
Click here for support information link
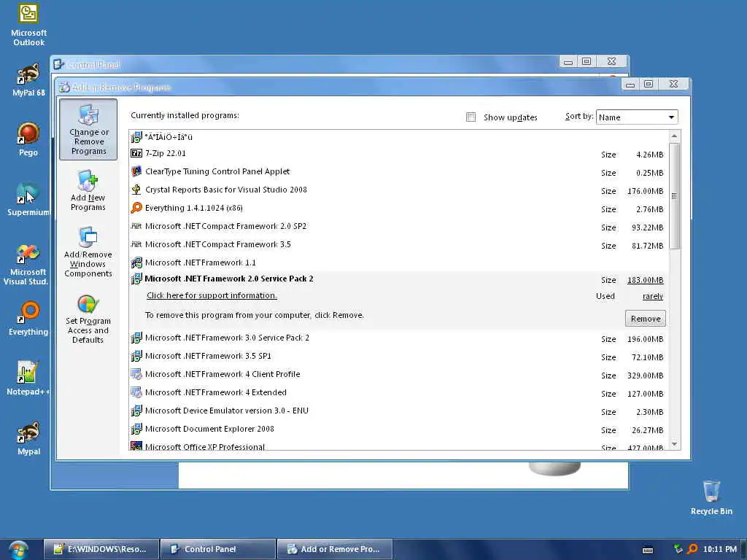tap(212, 295)
